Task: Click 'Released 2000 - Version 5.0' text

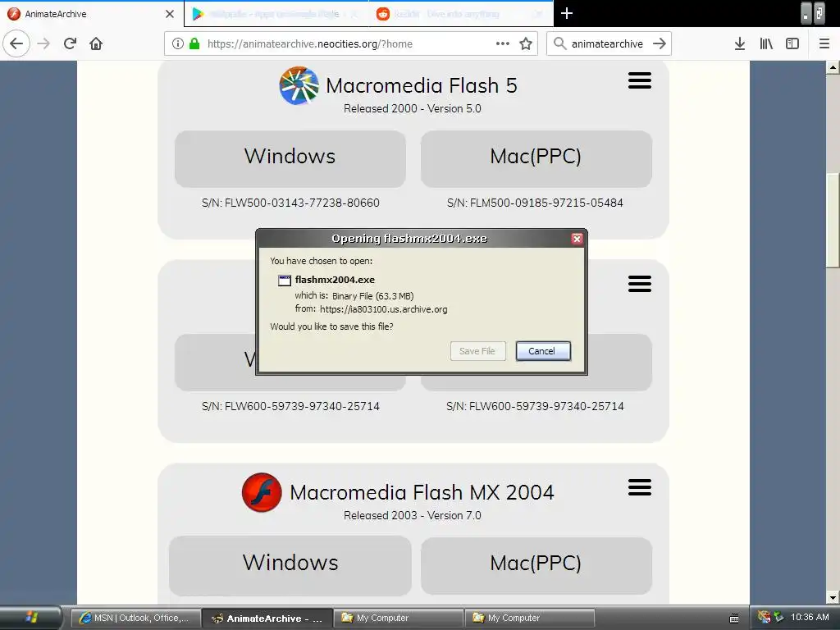Action: click(x=413, y=109)
